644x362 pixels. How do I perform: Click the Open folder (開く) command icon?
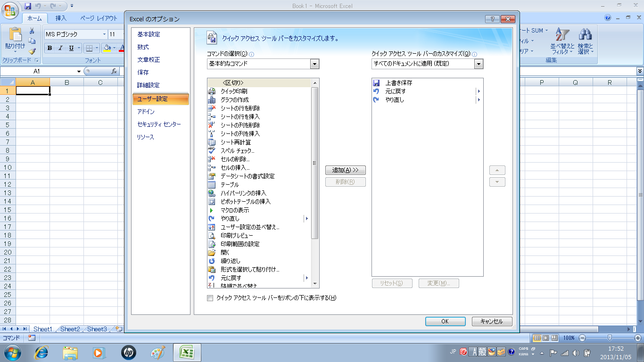(212, 253)
